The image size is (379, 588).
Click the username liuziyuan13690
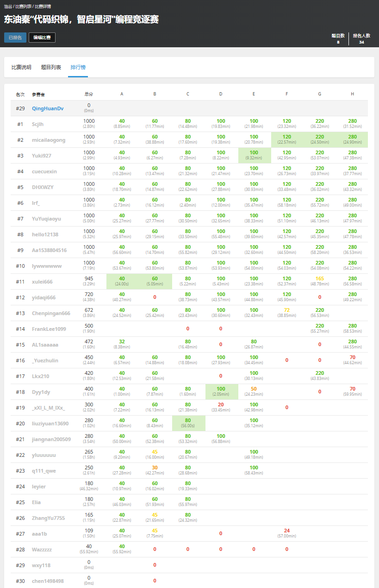[x=50, y=424]
